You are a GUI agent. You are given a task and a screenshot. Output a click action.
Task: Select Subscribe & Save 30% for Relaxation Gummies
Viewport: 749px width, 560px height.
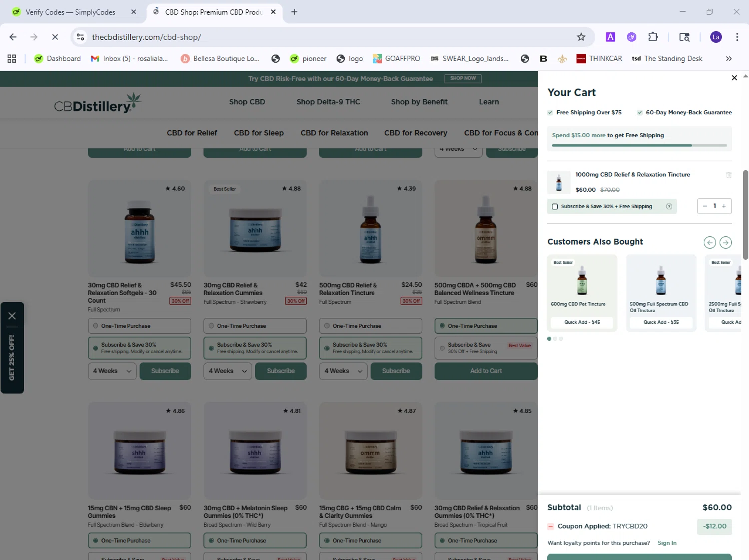tap(255, 348)
